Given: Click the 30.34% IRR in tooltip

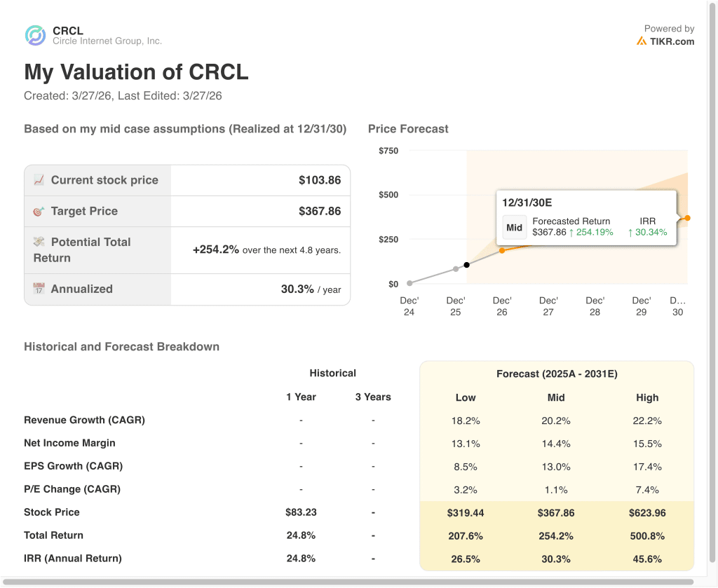Looking at the screenshot, I should pyautogui.click(x=647, y=232).
